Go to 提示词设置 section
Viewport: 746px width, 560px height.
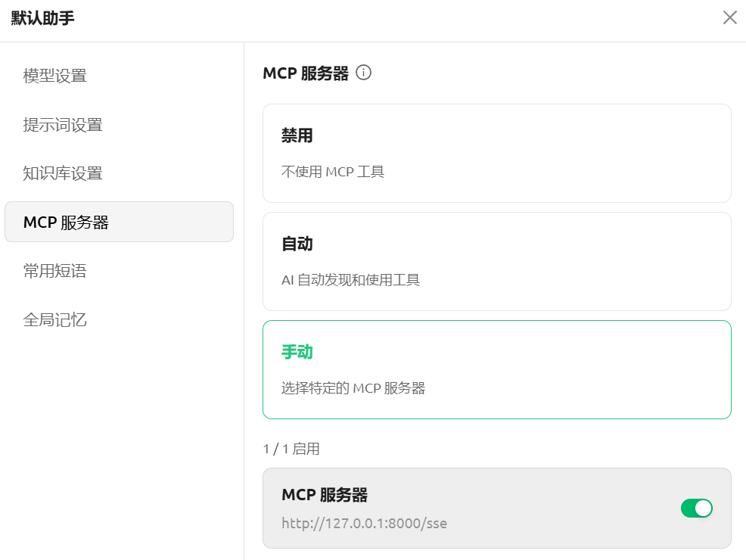tap(63, 125)
